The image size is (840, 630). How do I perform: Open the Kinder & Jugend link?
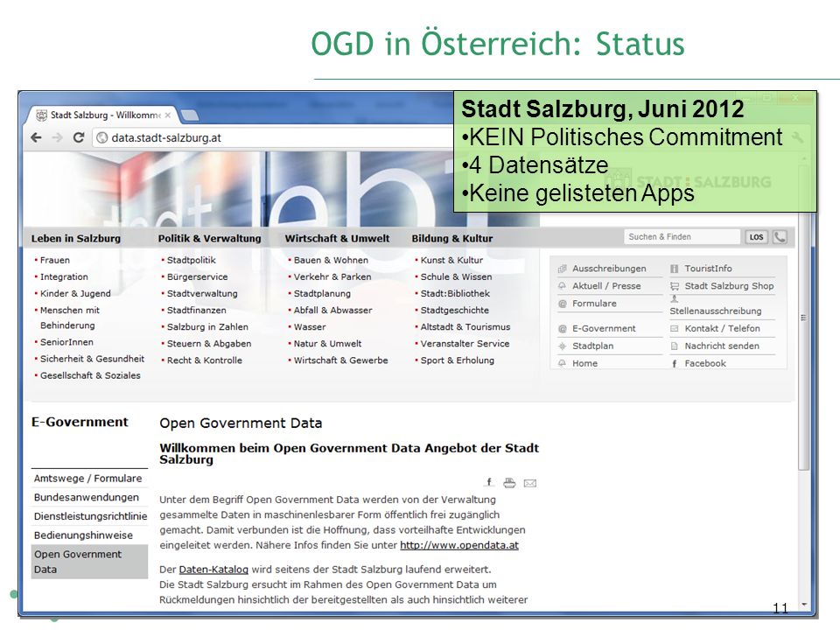[75, 294]
